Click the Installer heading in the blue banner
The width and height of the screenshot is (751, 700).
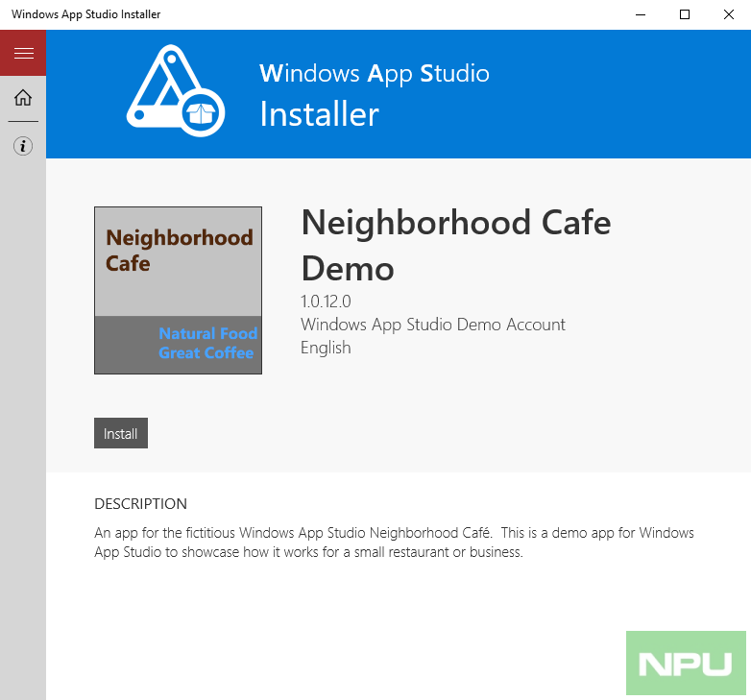coord(319,114)
